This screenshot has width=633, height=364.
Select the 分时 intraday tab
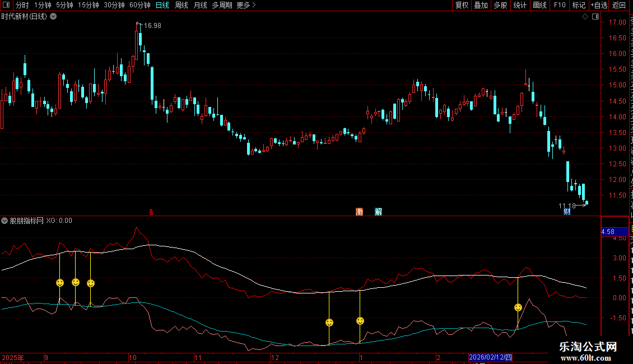click(22, 5)
